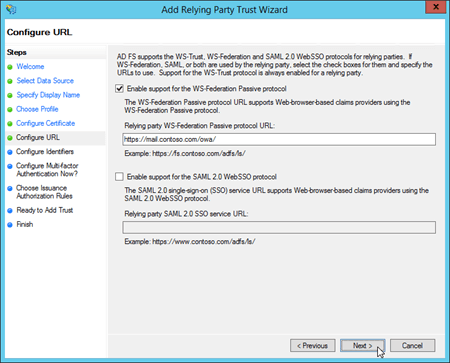Open the Welcome step link
Screen dimensions: 450x363
pos(30,66)
